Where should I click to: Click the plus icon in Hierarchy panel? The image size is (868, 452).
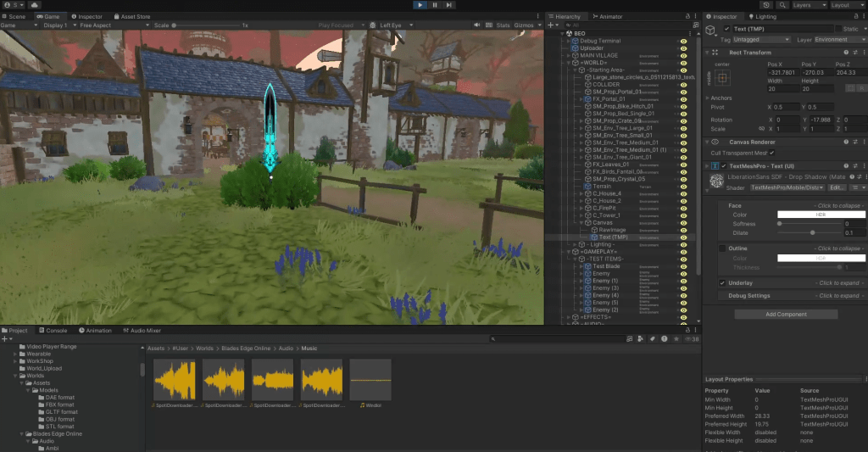click(551, 25)
